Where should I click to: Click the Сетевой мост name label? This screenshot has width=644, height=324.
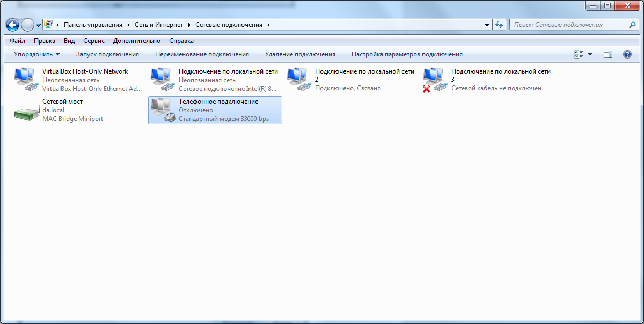(x=62, y=102)
